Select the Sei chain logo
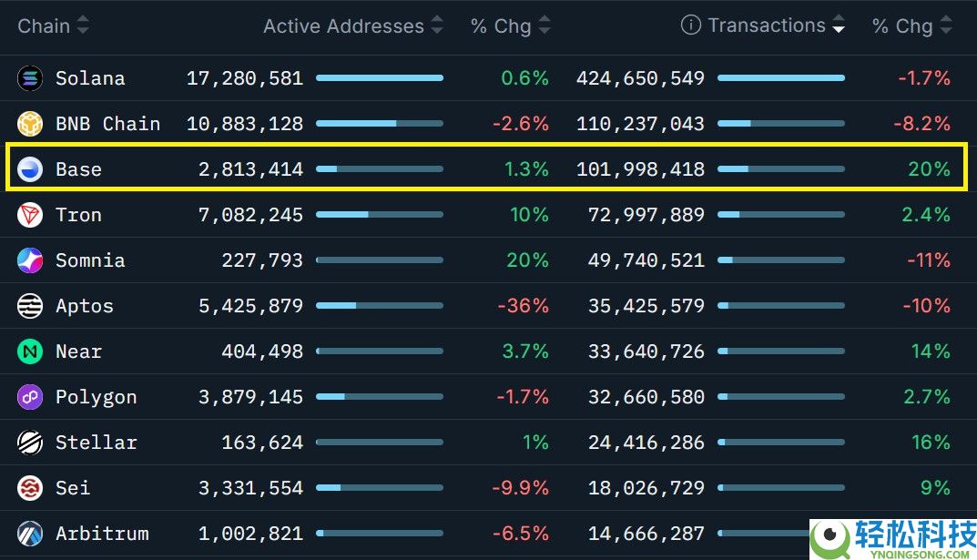This screenshot has width=977, height=560. [x=30, y=488]
